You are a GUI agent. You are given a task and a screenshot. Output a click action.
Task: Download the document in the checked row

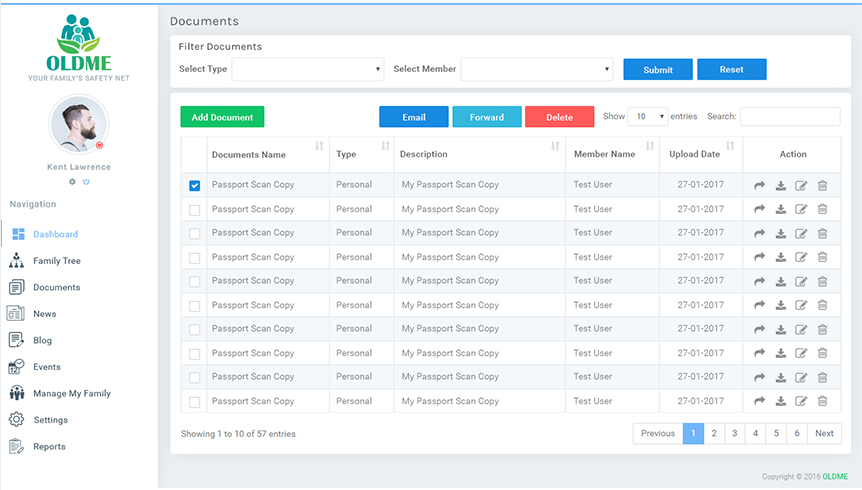tap(781, 185)
